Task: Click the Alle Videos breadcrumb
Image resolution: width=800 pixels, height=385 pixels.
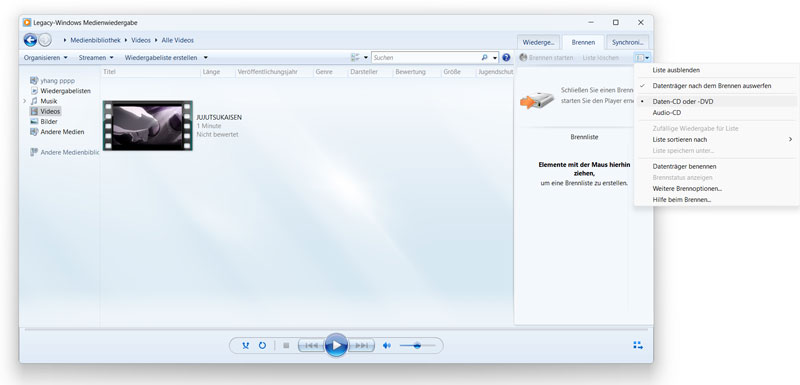Action: 178,40
